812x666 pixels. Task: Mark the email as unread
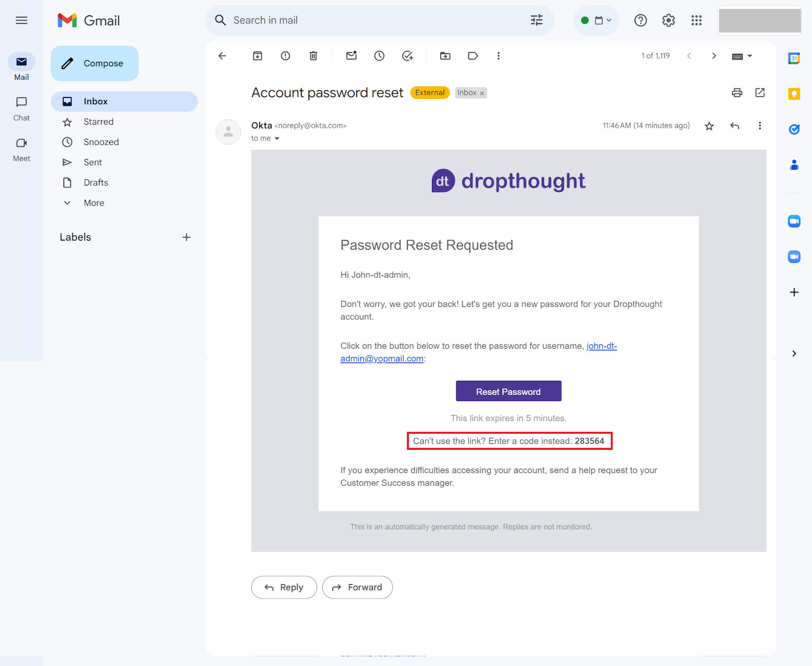pyautogui.click(x=351, y=56)
